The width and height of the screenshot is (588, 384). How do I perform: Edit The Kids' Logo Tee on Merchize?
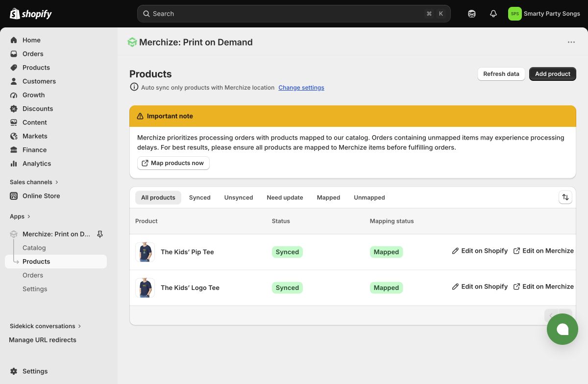point(543,287)
